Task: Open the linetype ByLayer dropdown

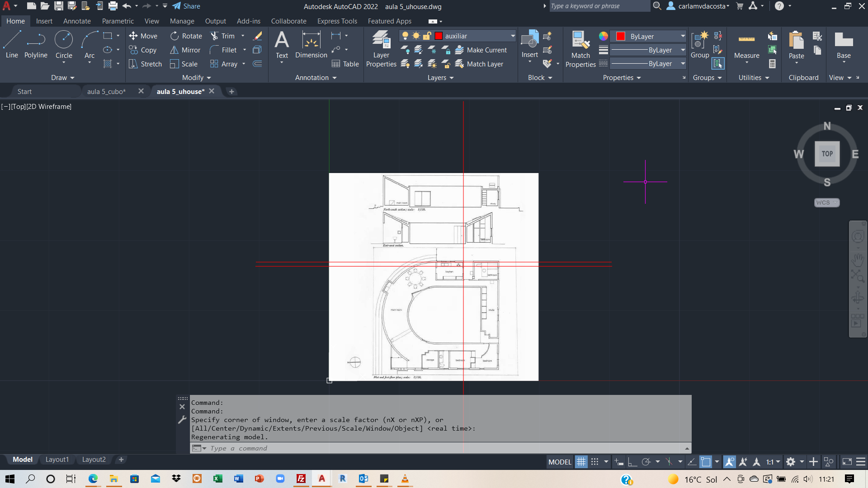Action: pos(683,64)
